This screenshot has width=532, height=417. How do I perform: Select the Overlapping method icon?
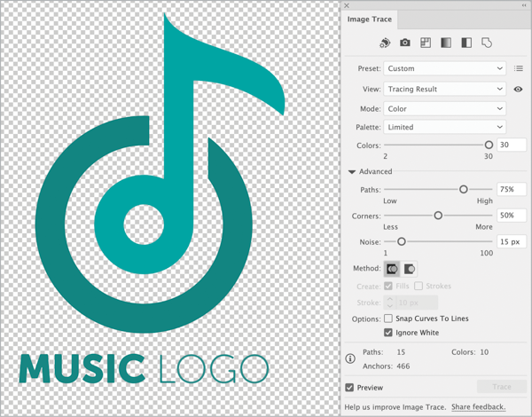coord(409,269)
